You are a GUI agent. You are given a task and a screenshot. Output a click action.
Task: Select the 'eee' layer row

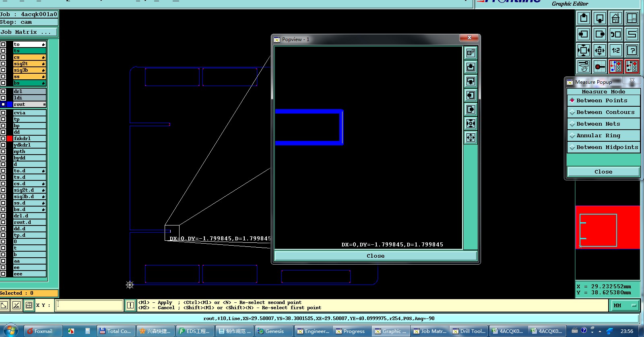tap(30, 274)
